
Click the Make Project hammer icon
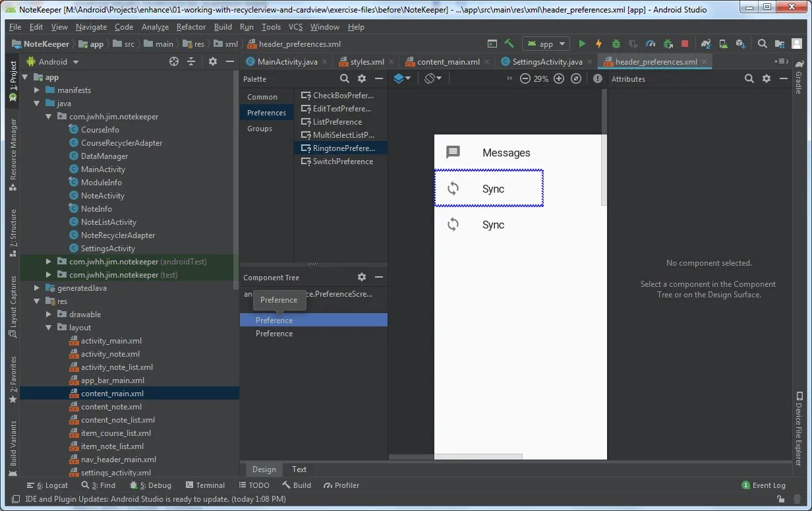(509, 44)
